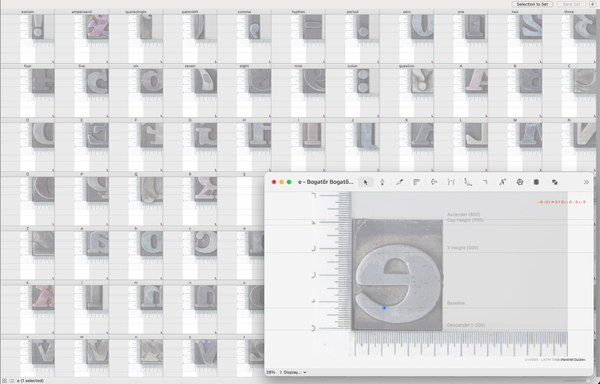Select the blue point on the e glyph
600x384 pixels.
coord(384,308)
